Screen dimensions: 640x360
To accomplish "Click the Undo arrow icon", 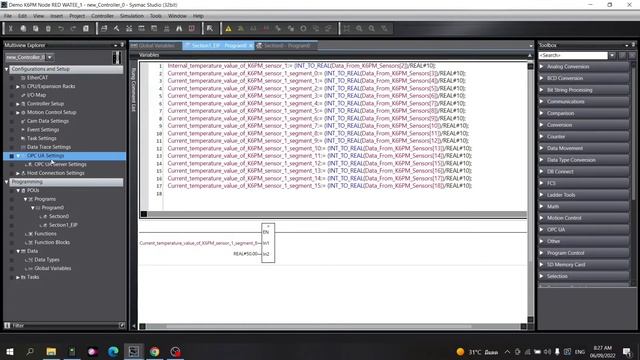I will click(x=61, y=29).
